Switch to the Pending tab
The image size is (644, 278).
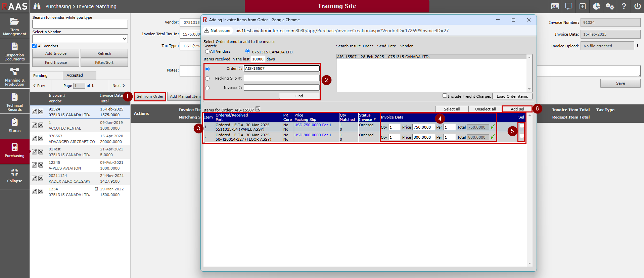point(40,76)
